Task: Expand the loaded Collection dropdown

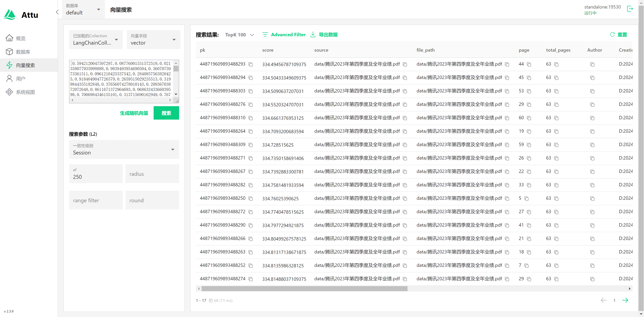Action: point(96,40)
